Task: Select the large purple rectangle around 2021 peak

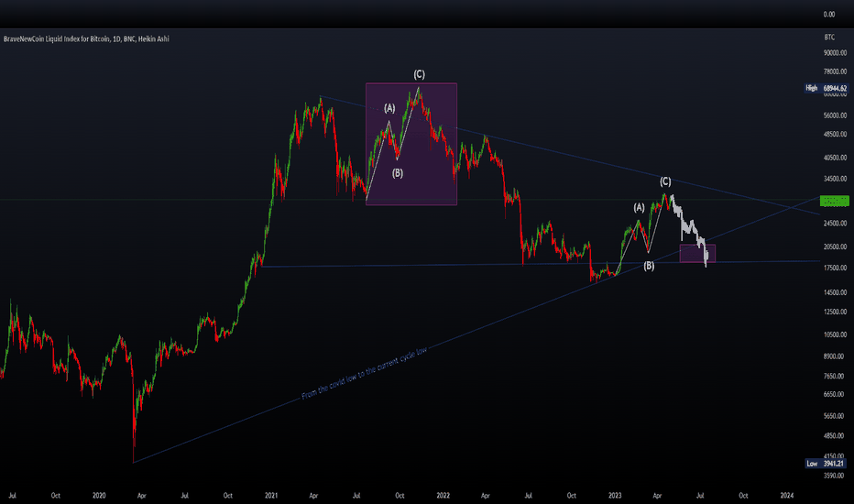Action: tap(411, 144)
